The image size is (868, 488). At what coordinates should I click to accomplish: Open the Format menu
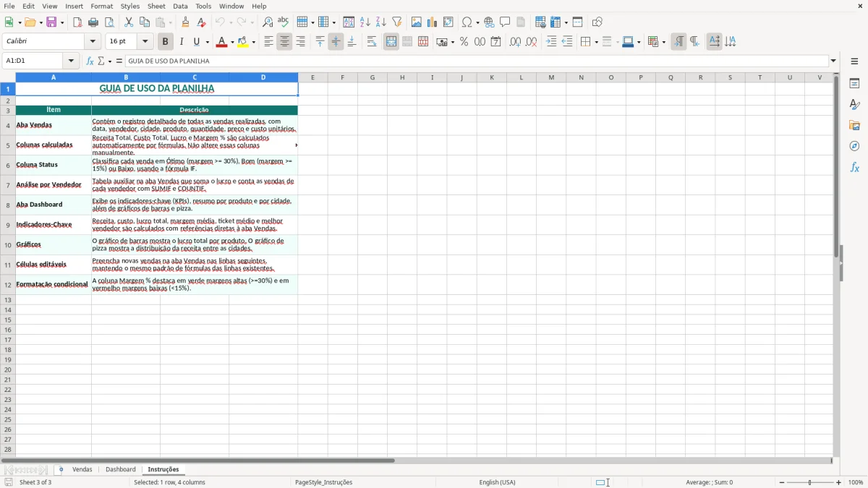pyautogui.click(x=101, y=6)
